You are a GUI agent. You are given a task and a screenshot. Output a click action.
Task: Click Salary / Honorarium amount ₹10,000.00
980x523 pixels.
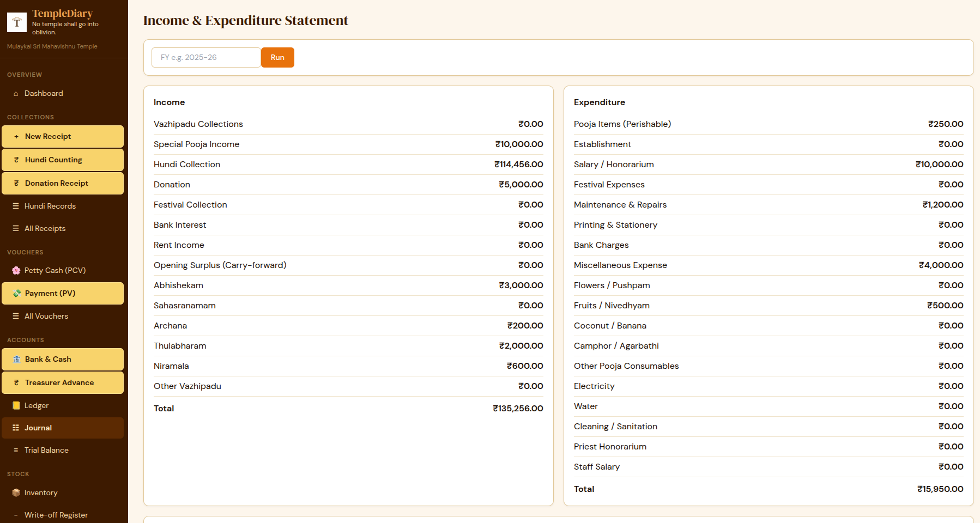pos(939,165)
